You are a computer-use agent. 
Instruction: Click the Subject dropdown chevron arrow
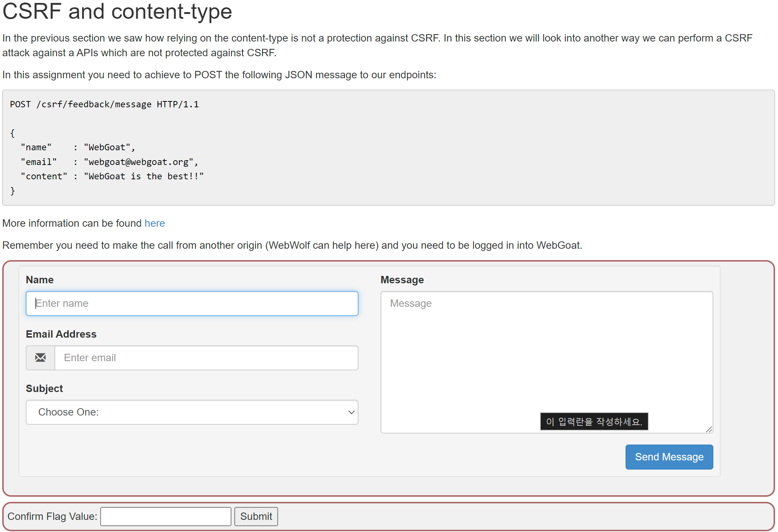351,412
